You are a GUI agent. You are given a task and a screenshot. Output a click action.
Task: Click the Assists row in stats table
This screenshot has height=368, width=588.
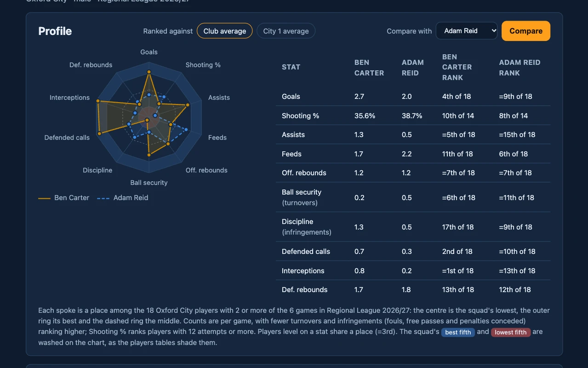point(413,135)
